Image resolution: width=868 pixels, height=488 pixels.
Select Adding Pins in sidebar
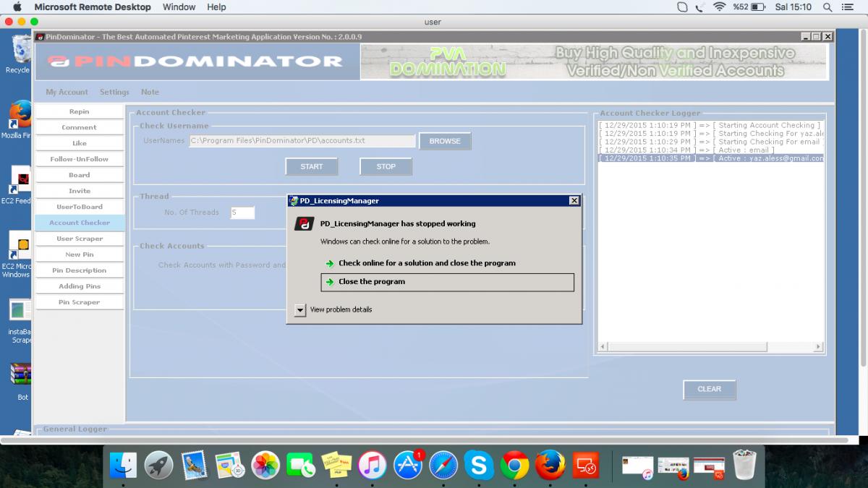pyautogui.click(x=80, y=286)
